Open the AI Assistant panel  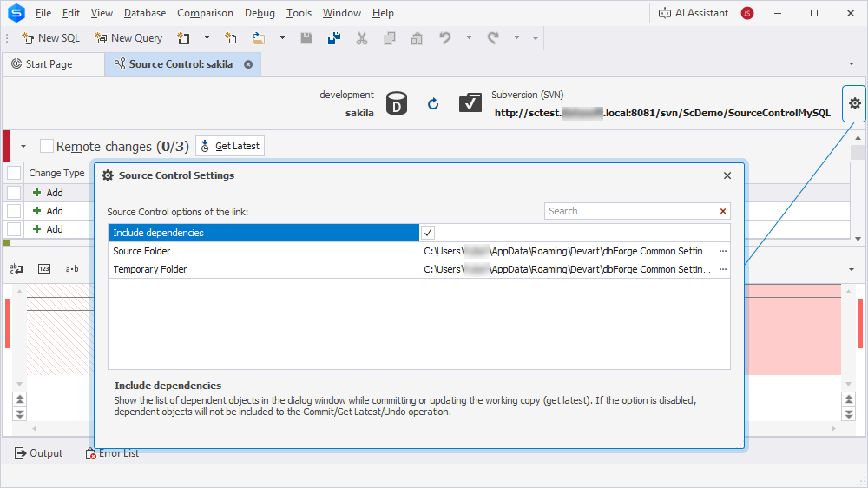[693, 13]
